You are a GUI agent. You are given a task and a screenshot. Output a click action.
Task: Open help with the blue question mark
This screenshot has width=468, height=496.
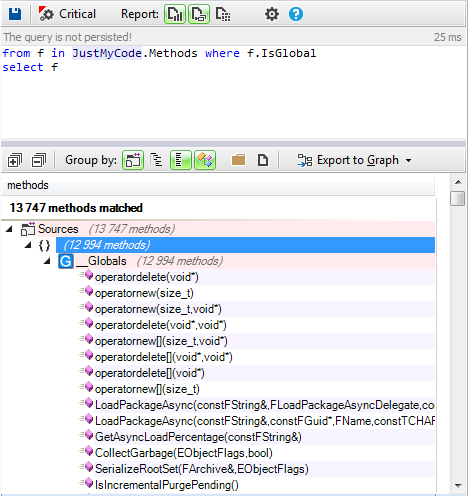pos(296,14)
